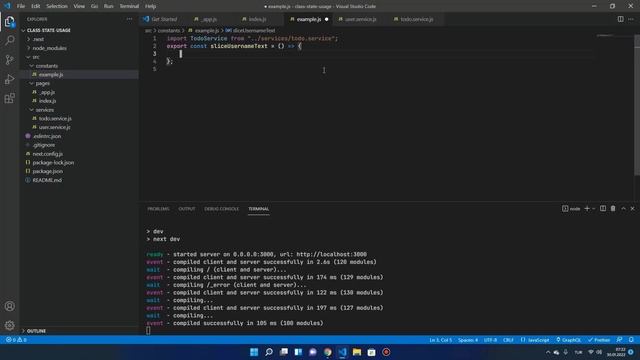This screenshot has height=360, width=640.
Task: Open the Help menu
Action: click(x=151, y=6)
